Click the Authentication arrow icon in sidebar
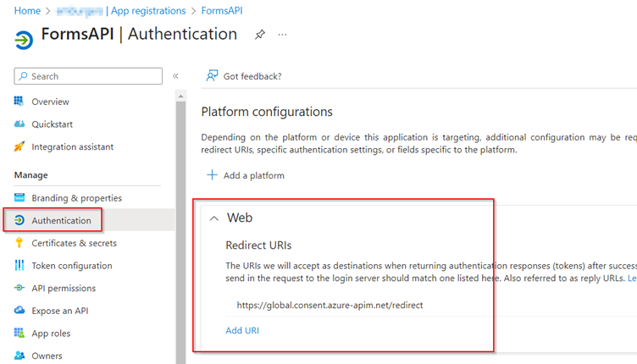Image resolution: width=637 pixels, height=364 pixels. (x=19, y=220)
